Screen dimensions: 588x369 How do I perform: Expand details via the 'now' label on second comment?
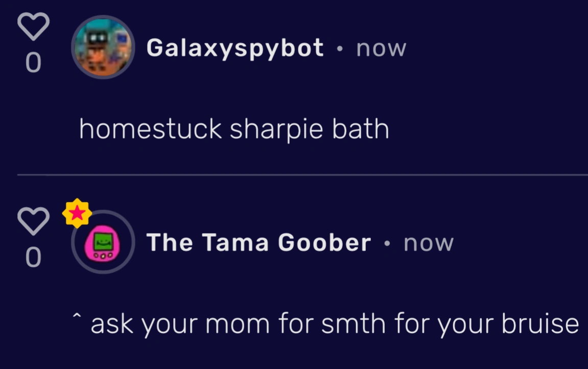[428, 243]
